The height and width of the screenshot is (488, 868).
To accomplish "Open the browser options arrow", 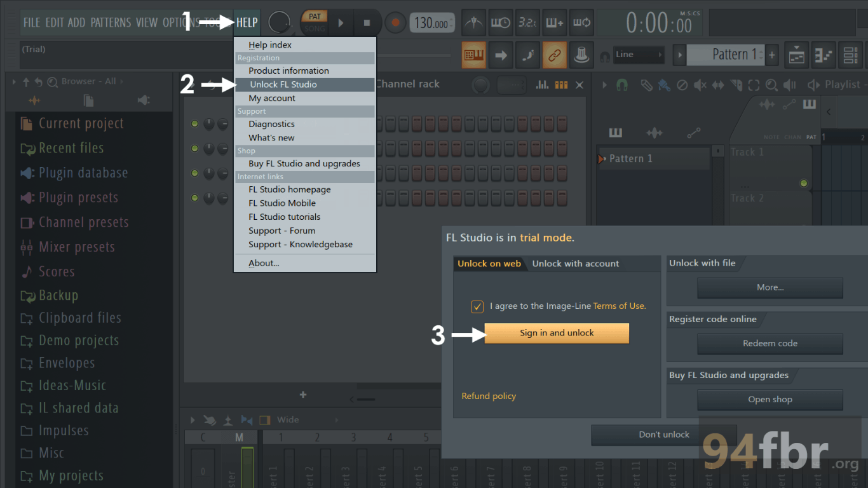I will point(15,81).
